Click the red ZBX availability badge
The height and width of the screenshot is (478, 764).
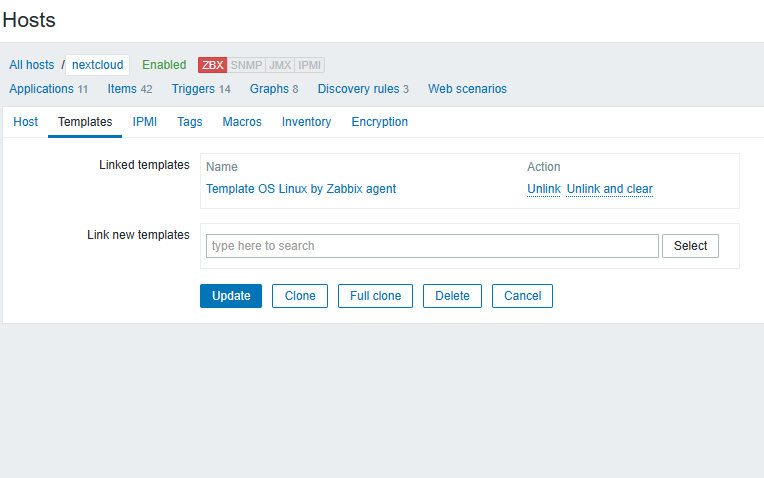point(212,65)
